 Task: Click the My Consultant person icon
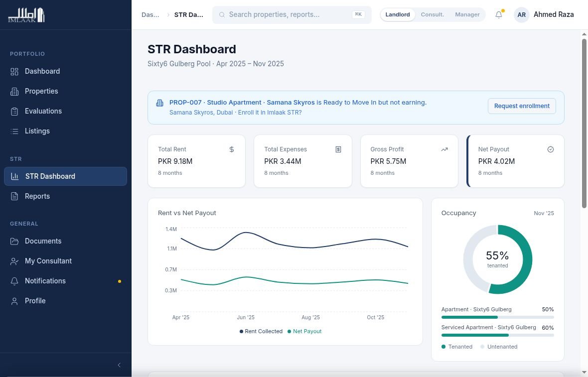click(14, 261)
